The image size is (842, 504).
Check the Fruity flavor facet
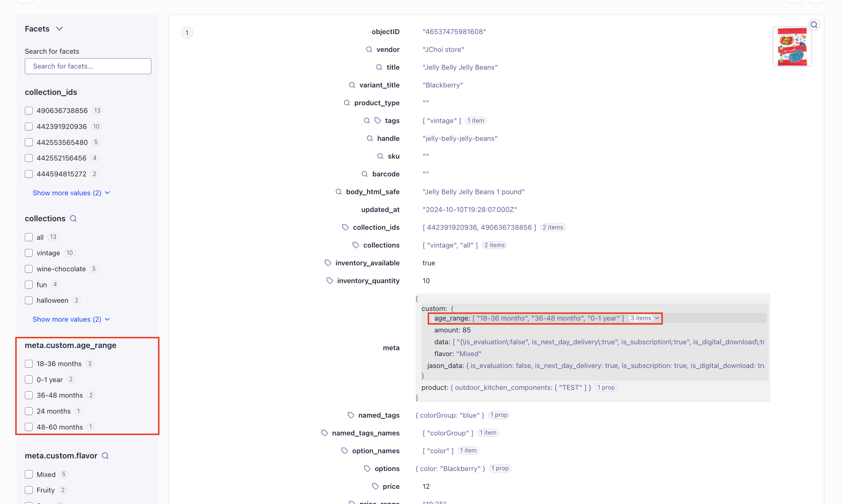coord(29,490)
